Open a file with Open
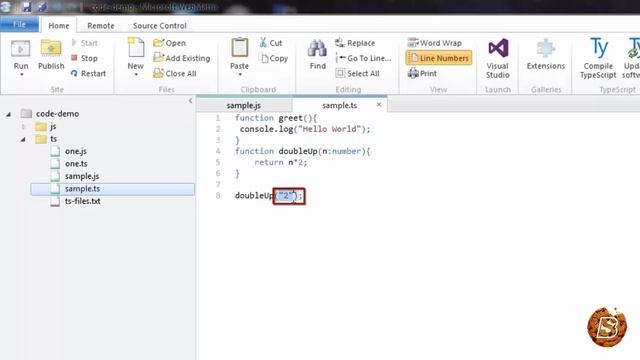This screenshot has width=640, height=360. pyautogui.click(x=169, y=43)
